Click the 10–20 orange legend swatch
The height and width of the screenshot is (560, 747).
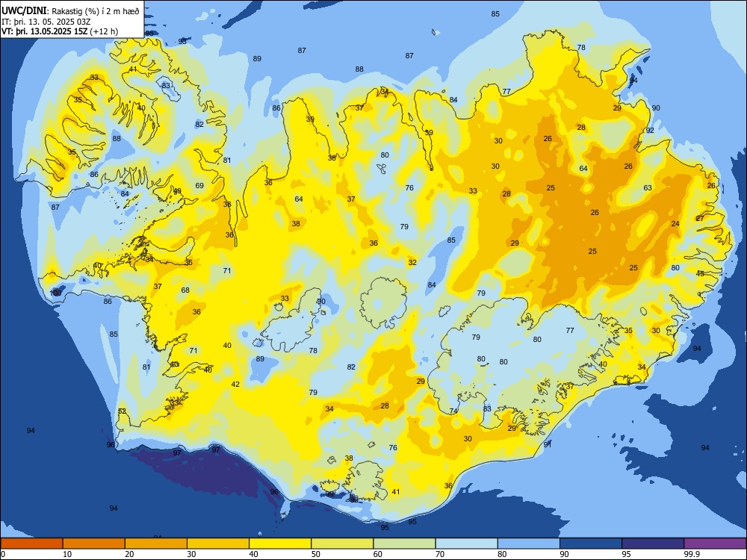point(94,544)
